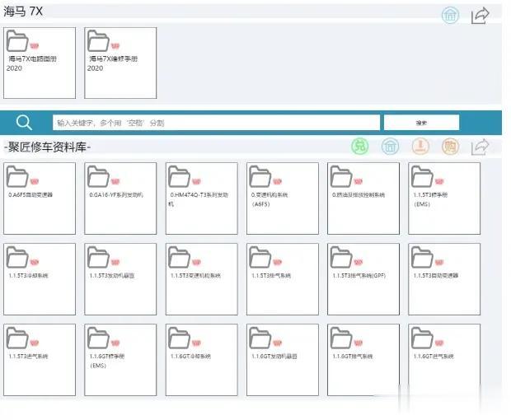Open folder 1.1.5T3发动机悬置
This screenshot has height=420, width=511.
pyautogui.click(x=120, y=279)
